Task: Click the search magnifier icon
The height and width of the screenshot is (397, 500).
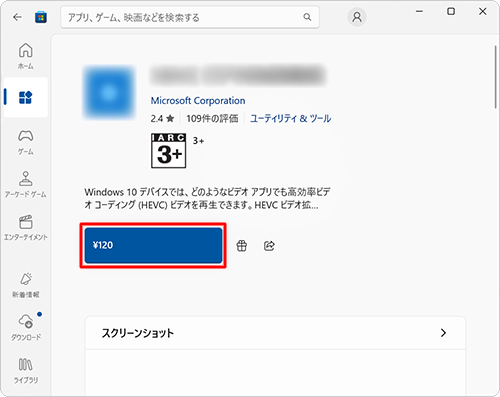Action: click(307, 17)
